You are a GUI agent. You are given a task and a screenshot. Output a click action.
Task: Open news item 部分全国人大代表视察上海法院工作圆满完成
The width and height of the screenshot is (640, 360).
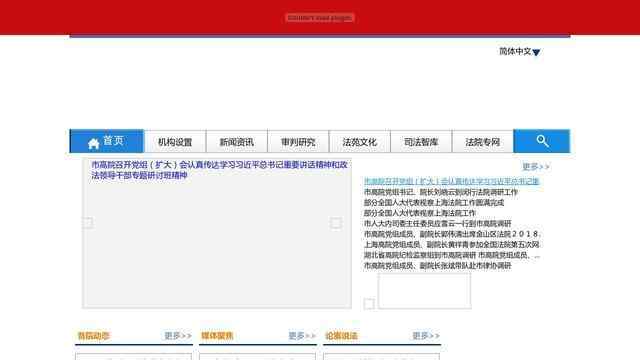click(x=434, y=202)
